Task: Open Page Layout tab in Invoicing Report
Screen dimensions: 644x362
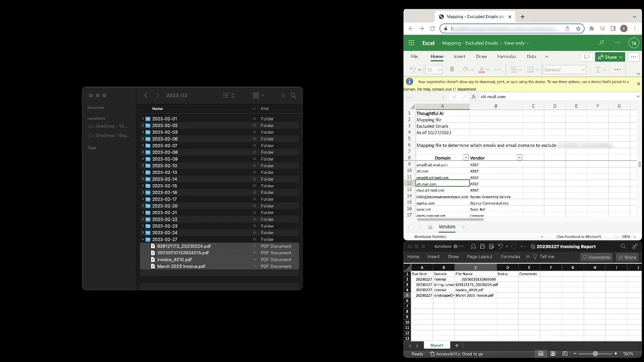Action: [x=479, y=257]
